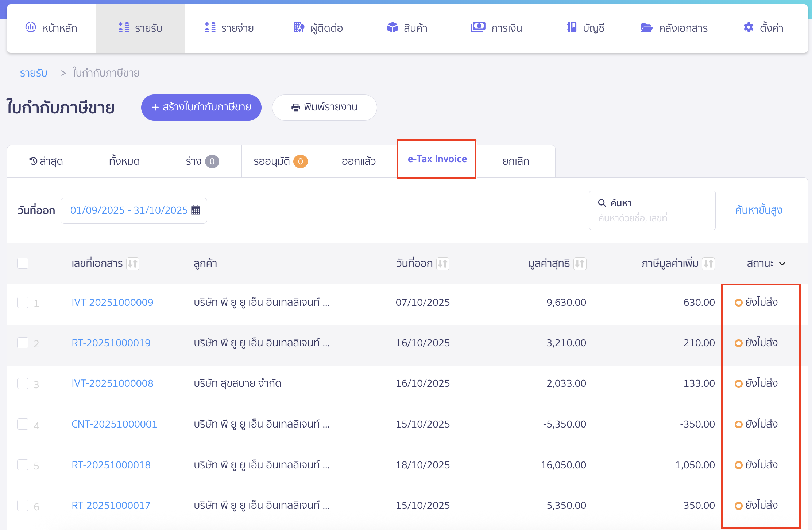Check the row checkbox for IVT-20251000009
This screenshot has height=530, width=812.
[23, 302]
